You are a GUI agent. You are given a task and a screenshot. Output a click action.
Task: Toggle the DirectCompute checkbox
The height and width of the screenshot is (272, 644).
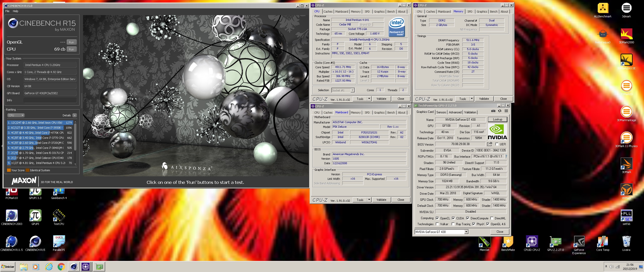(x=468, y=218)
